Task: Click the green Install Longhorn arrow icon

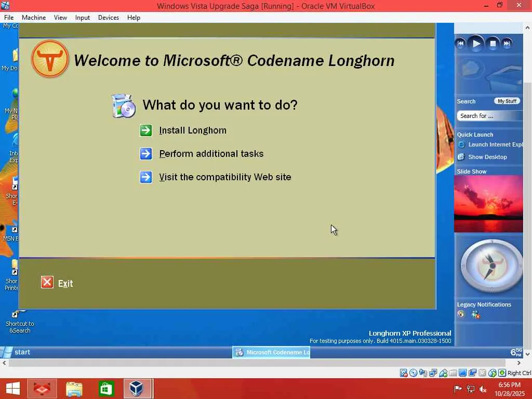Action: (x=146, y=130)
